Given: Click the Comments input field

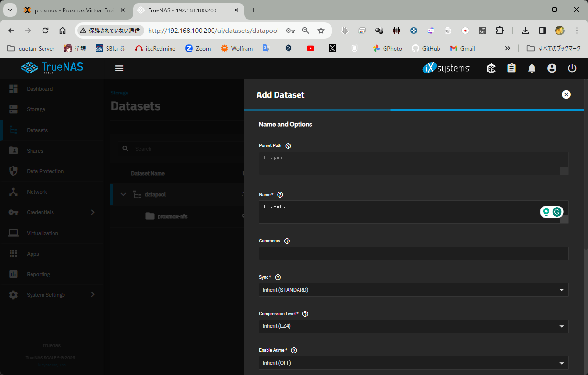Looking at the screenshot, I should pos(413,253).
